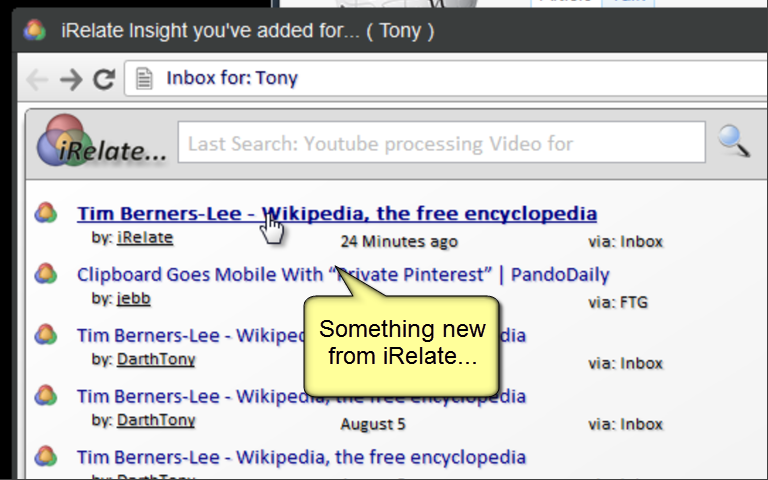Image resolution: width=768 pixels, height=480 pixels.
Task: Open the bold Tim Berners-Lee Wikipedia link
Action: (x=337, y=214)
